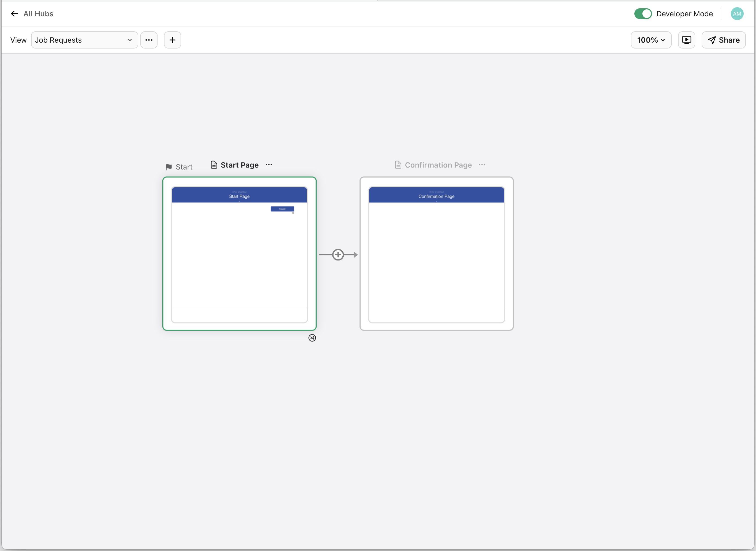Select the Confirmation Page node thumbnail
Image resolution: width=756 pixels, height=551 pixels.
coord(436,254)
